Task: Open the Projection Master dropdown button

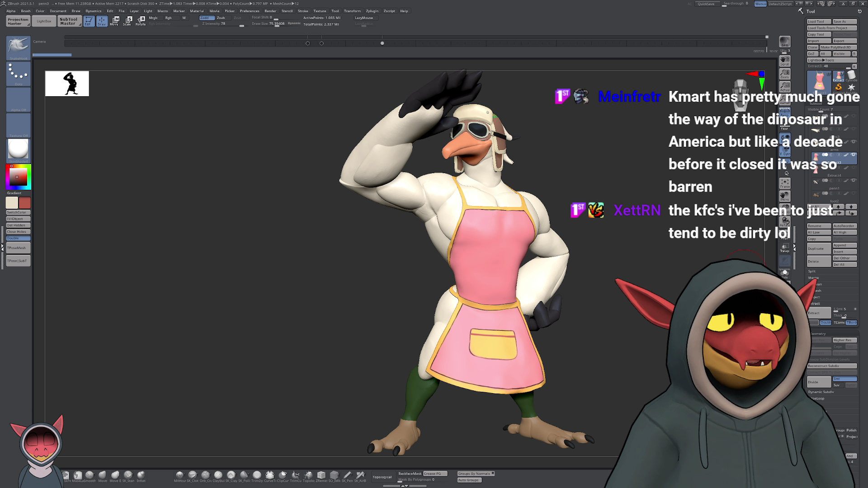Action: [18, 21]
